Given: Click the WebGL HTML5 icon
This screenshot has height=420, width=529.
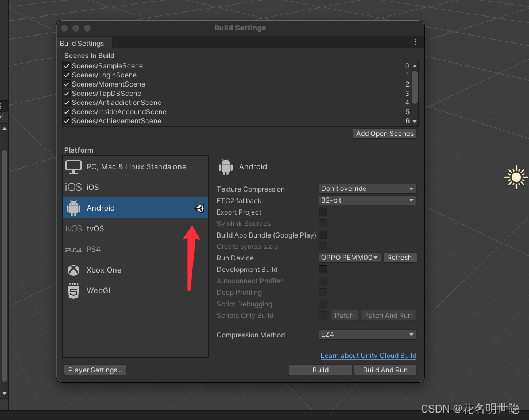Looking at the screenshot, I should click(73, 290).
